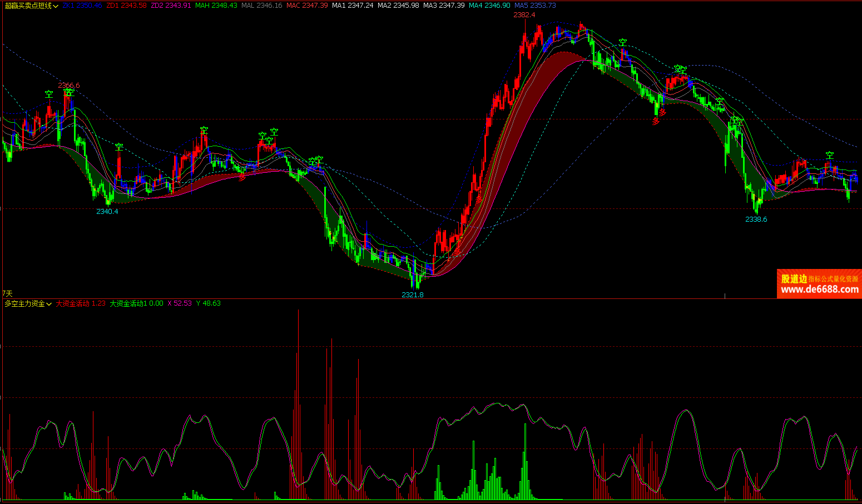Viewport: 862px width, 504px height.
Task: Click the 2321.8 lowest price marker
Action: point(413,295)
